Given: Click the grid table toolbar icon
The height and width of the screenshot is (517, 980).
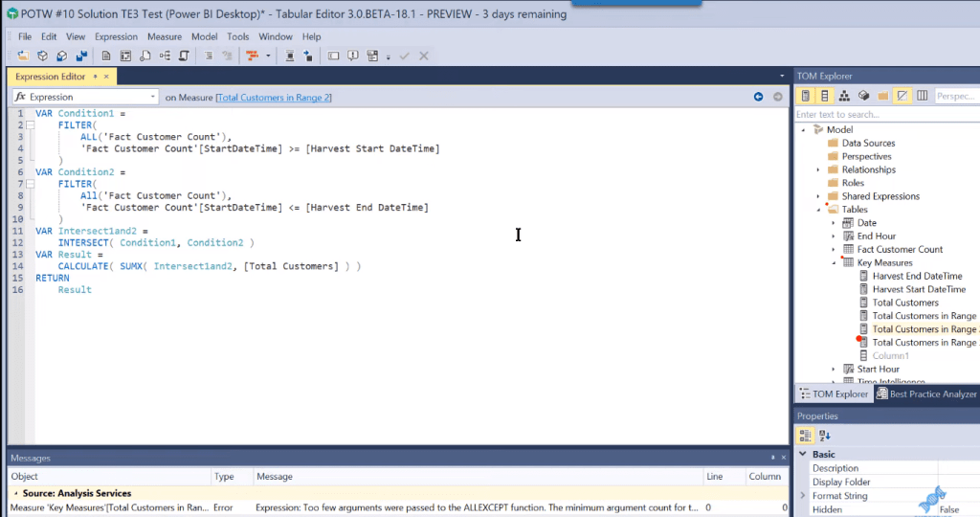Looking at the screenshot, I should point(125,56).
